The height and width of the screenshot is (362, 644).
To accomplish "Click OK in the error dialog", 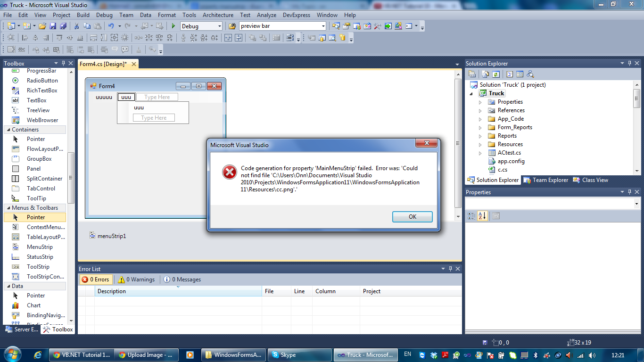I will click(413, 217).
